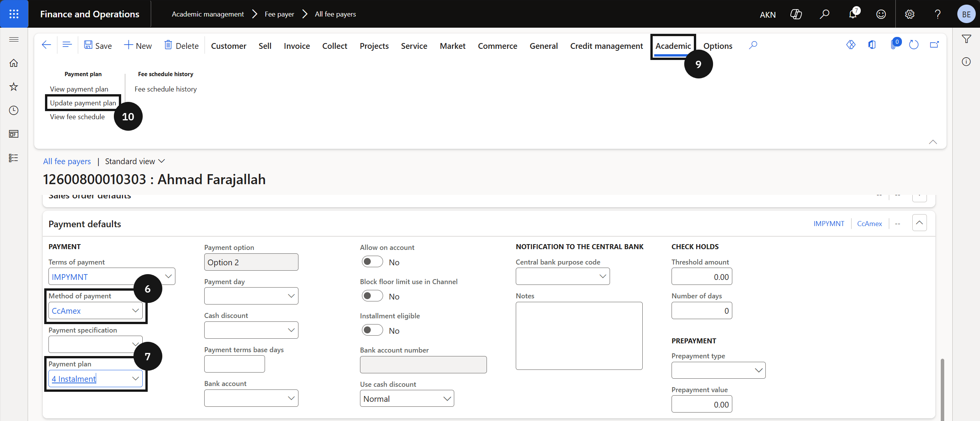Click Update payment plan
Screen dimensions: 980x421
(83, 103)
